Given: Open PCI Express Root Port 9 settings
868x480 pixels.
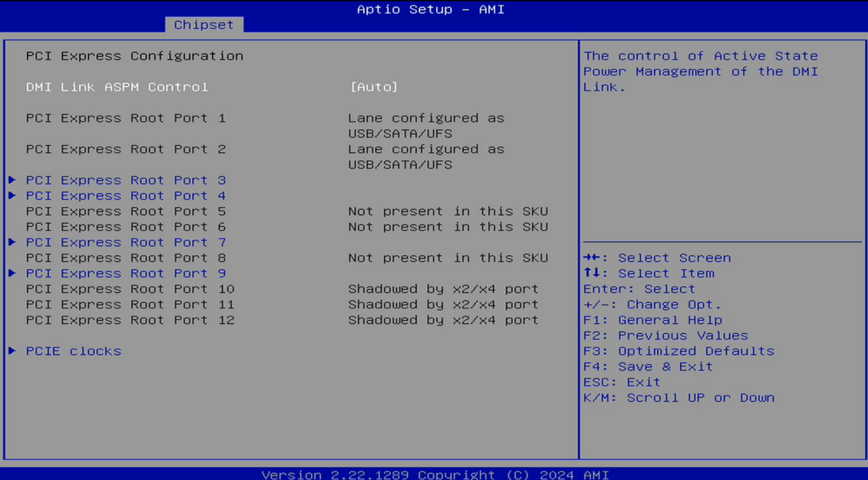Looking at the screenshot, I should coord(126,273).
